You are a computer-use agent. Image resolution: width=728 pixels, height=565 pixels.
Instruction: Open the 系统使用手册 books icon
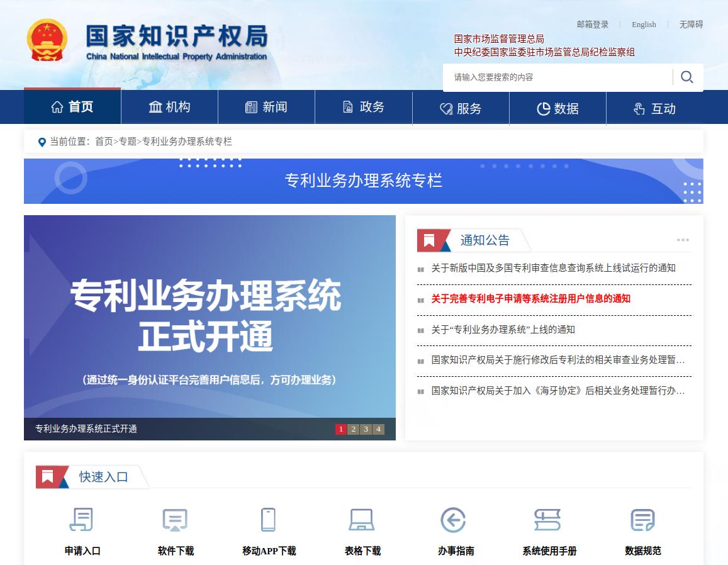(548, 520)
